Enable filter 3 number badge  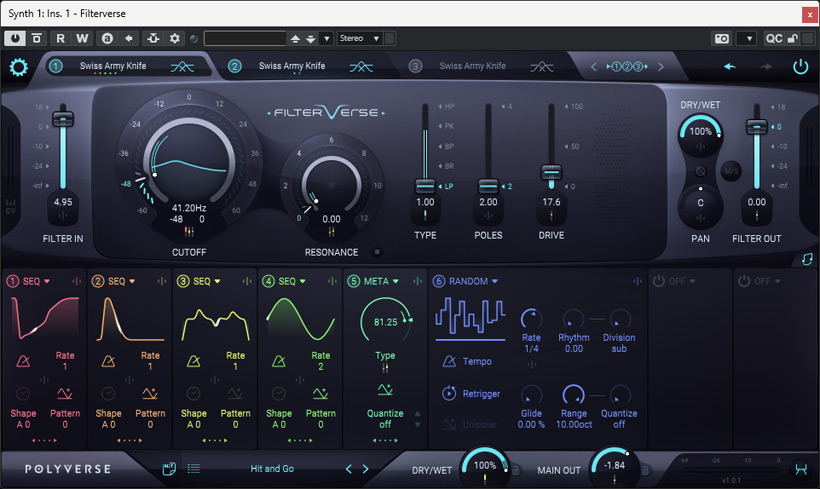[415, 66]
